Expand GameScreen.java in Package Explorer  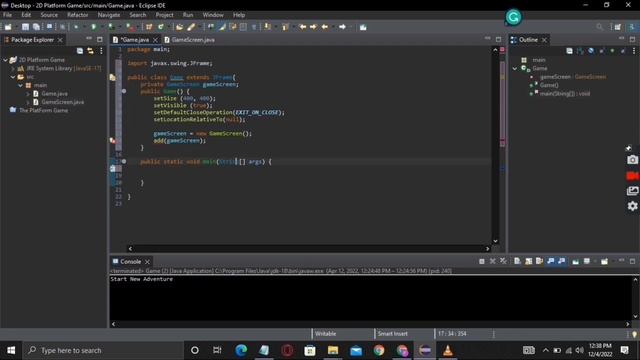[28, 102]
